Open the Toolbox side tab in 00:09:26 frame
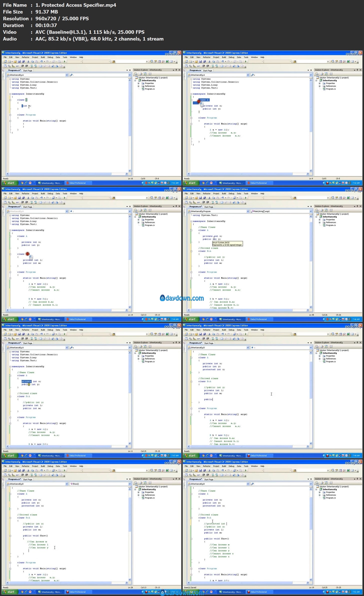 pos(184,486)
